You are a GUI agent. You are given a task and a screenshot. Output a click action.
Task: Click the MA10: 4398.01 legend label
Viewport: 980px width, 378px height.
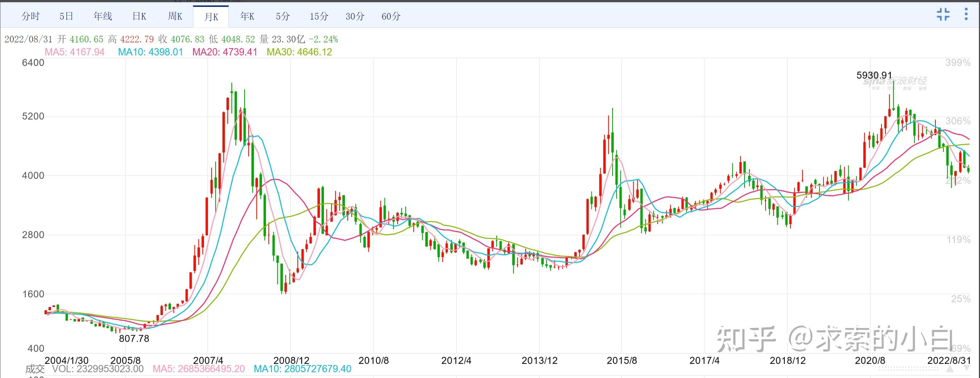coord(151,52)
